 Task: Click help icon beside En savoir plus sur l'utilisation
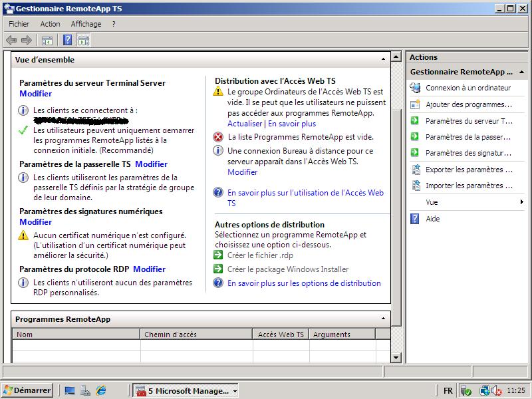(x=218, y=192)
